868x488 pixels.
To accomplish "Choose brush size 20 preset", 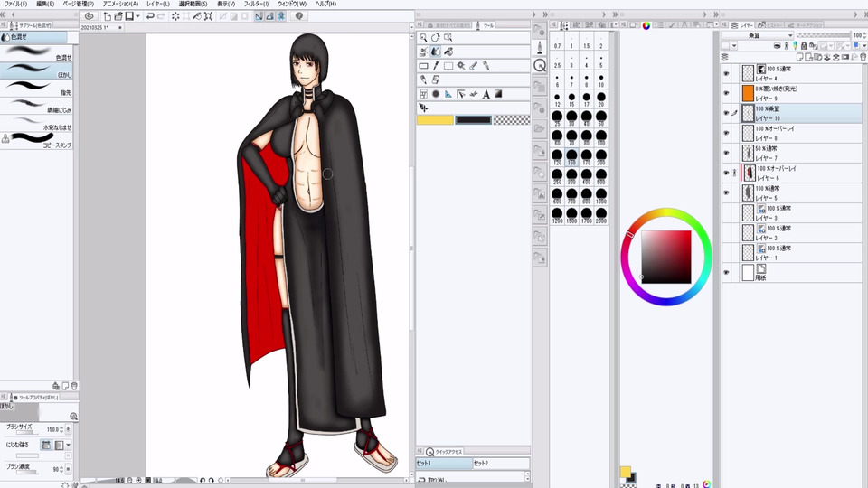I will (x=600, y=100).
